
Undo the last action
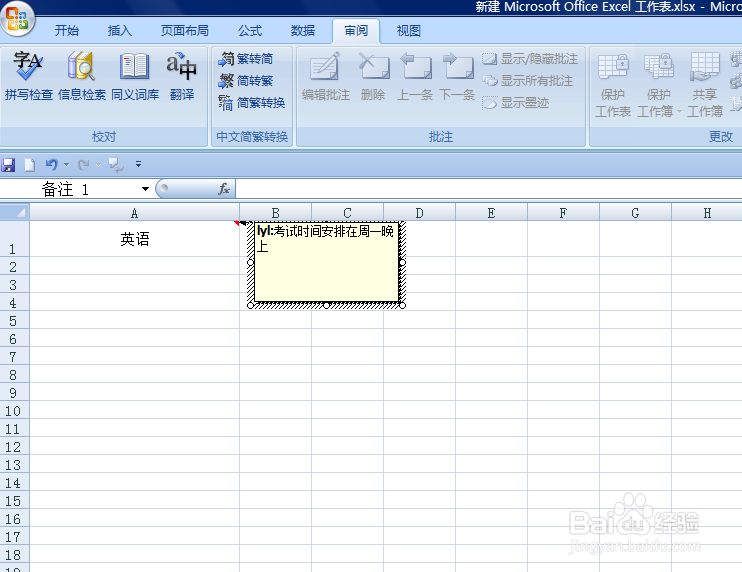point(51,165)
